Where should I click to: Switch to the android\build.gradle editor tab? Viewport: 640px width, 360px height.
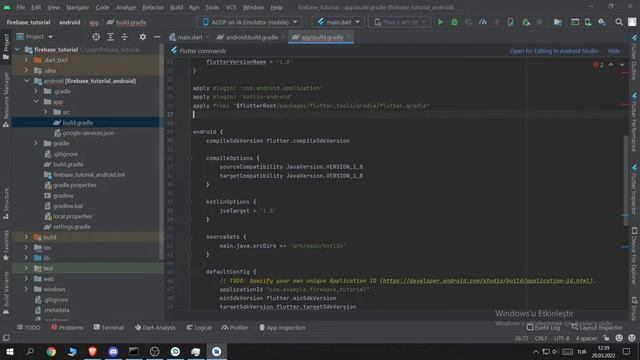[249, 37]
